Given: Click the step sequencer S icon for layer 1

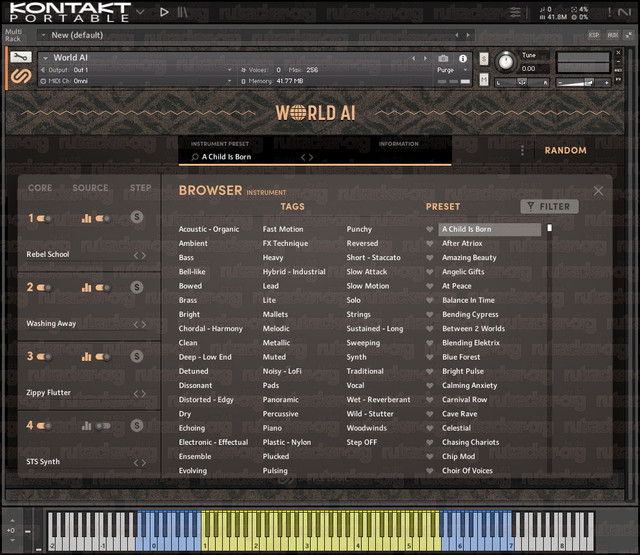Looking at the screenshot, I should (137, 217).
